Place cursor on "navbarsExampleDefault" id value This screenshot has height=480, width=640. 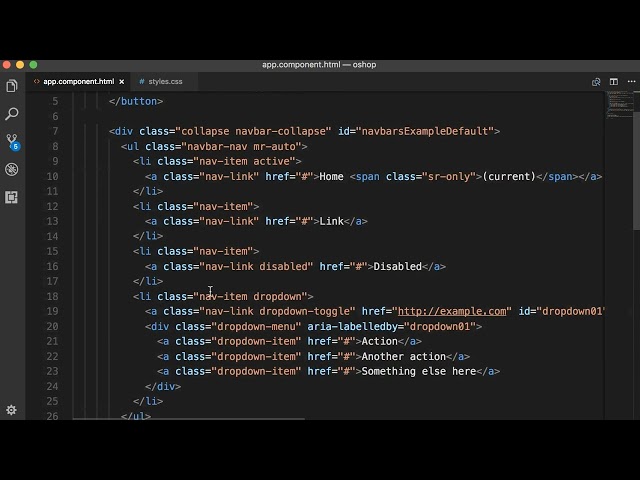425,131
